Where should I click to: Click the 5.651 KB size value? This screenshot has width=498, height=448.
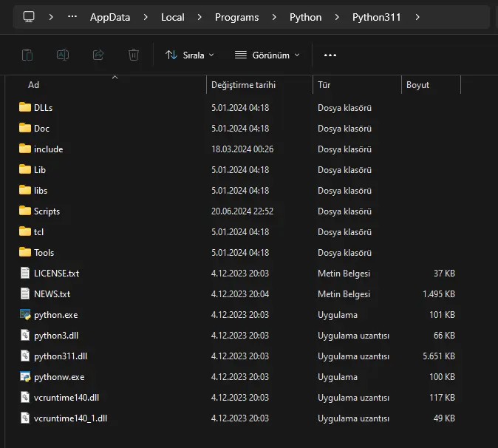[x=439, y=356]
